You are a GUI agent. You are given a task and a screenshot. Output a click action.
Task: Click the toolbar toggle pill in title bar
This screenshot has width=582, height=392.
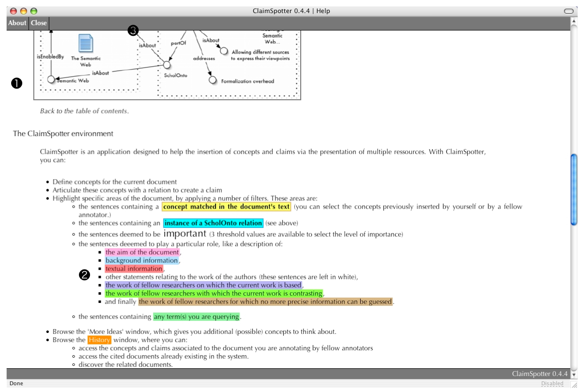coord(568,11)
